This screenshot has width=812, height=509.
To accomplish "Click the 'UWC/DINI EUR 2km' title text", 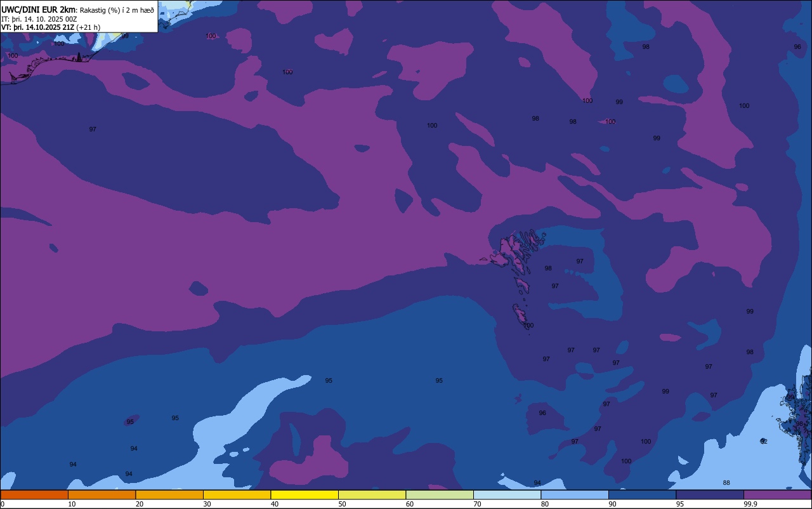I will pos(39,10).
